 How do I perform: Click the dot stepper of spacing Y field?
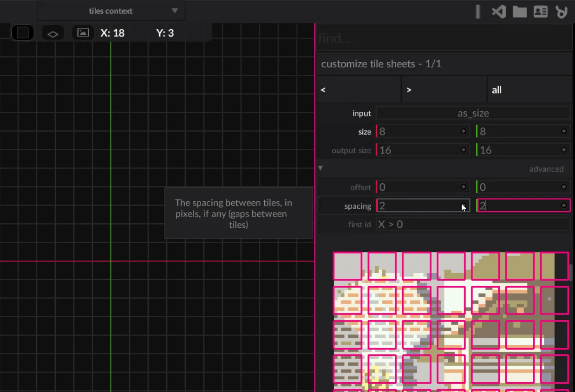(563, 206)
